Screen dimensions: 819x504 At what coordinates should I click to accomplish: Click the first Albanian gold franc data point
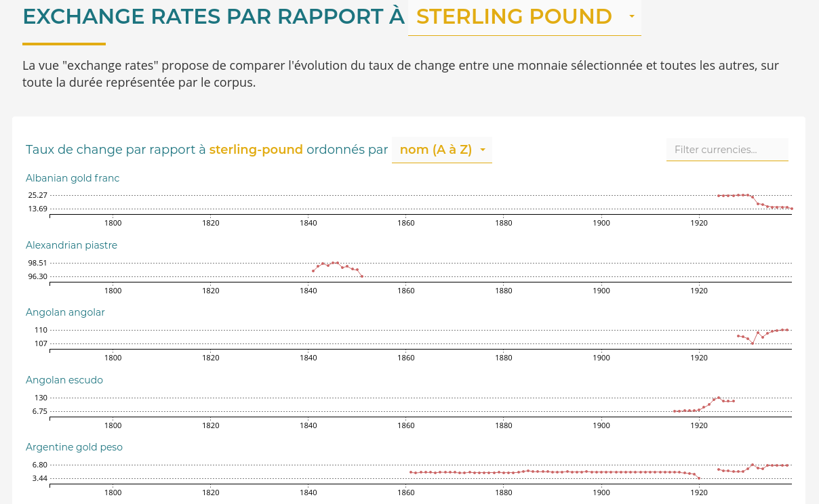[719, 196]
